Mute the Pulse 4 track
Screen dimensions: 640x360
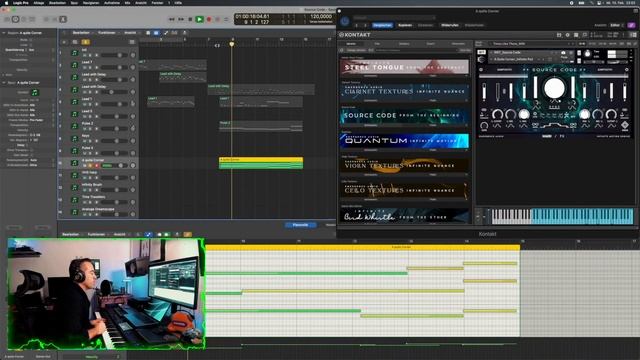point(85,153)
